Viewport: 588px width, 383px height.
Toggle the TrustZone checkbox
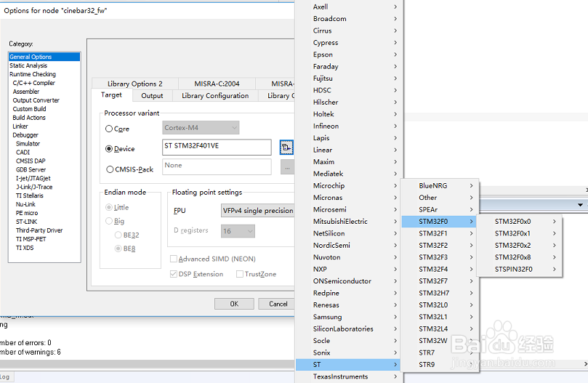240,274
